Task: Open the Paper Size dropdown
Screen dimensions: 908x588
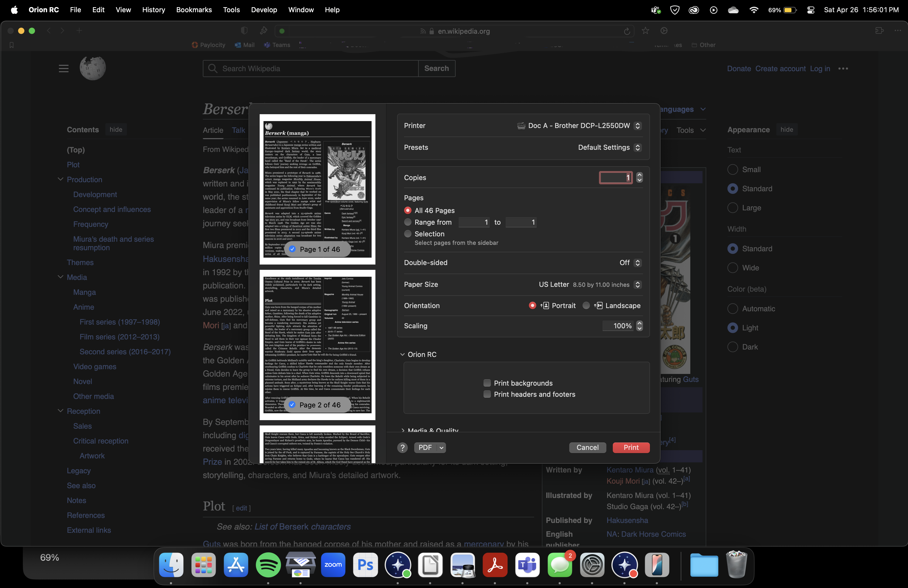Action: (x=637, y=284)
